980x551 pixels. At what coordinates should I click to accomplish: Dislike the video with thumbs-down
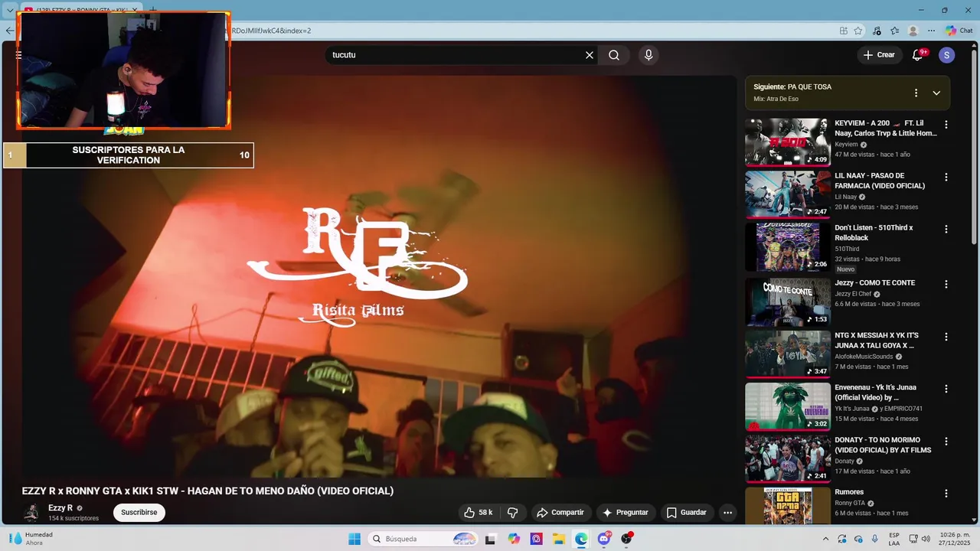tap(513, 513)
